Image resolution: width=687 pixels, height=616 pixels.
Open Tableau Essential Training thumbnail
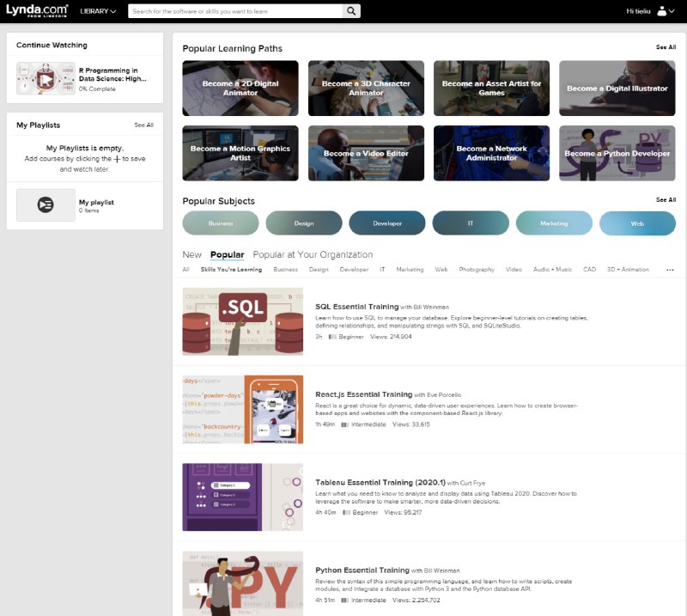[243, 497]
